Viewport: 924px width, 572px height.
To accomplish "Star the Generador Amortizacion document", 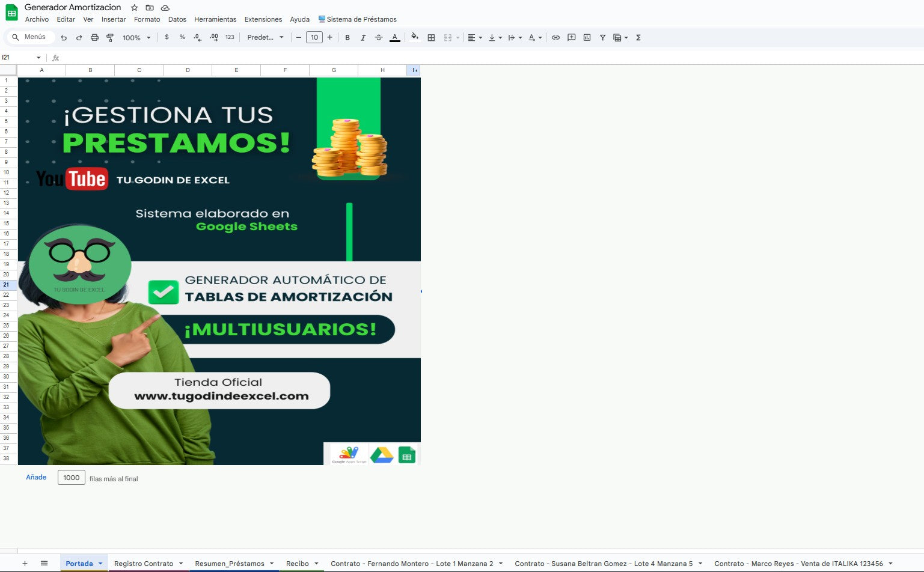I will point(135,8).
